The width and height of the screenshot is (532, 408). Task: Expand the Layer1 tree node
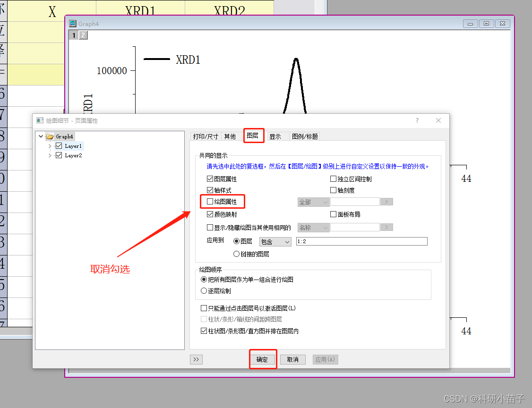point(50,146)
